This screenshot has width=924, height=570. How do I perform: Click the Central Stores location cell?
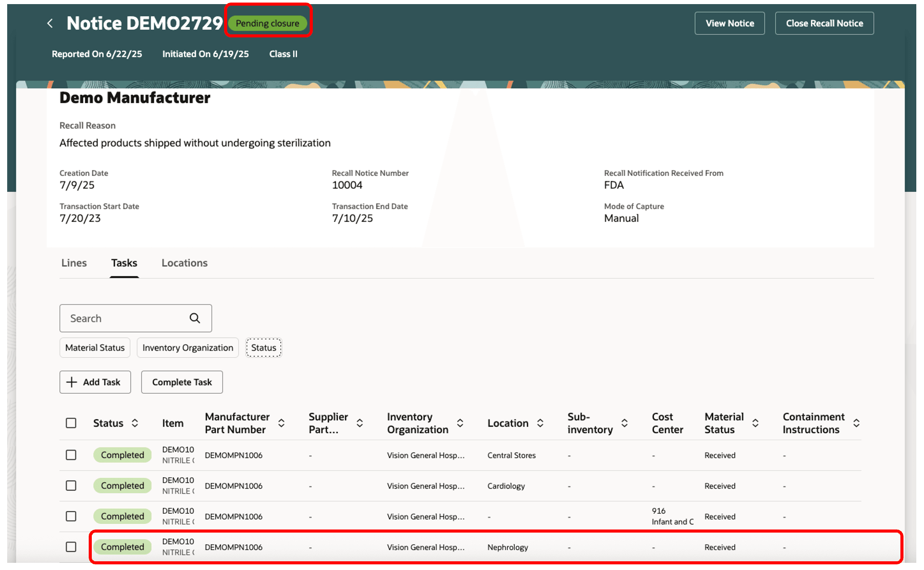coord(512,455)
